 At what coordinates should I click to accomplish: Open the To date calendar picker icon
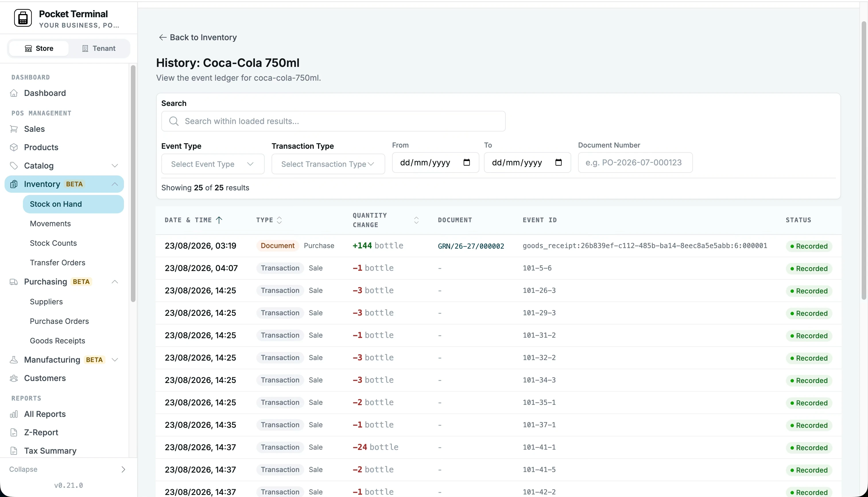pos(559,163)
